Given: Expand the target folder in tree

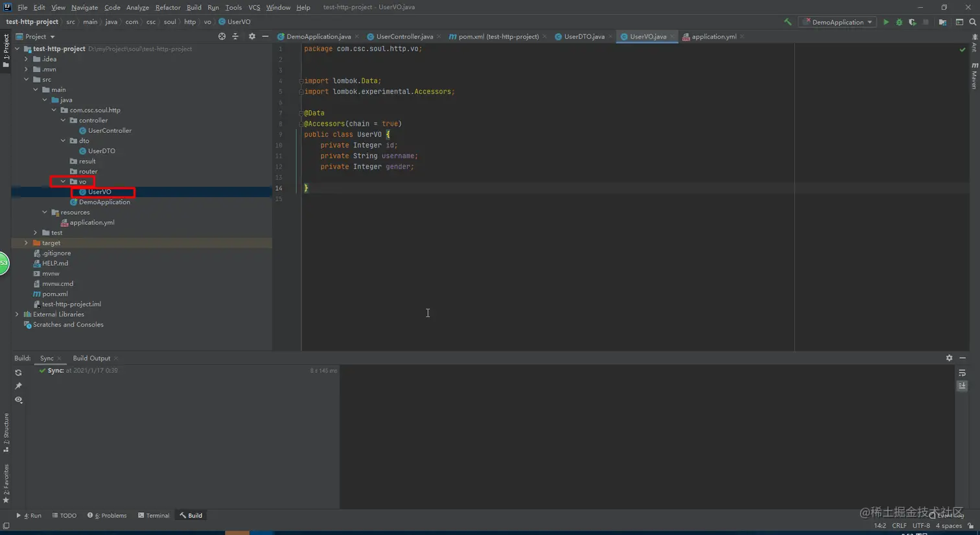Looking at the screenshot, I should 27,243.
